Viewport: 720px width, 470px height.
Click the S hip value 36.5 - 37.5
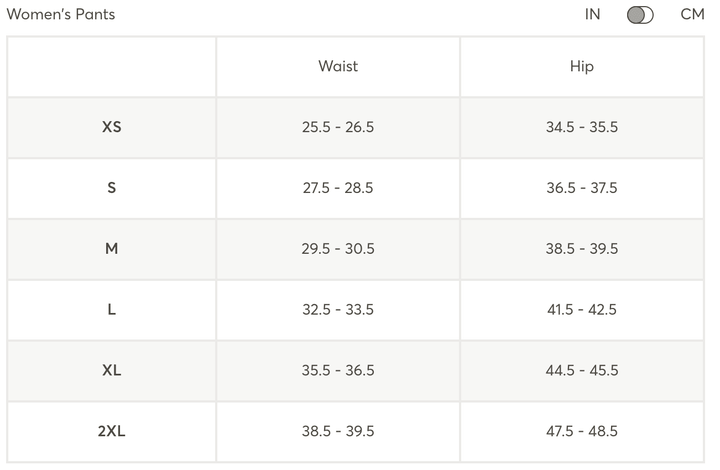click(x=582, y=188)
